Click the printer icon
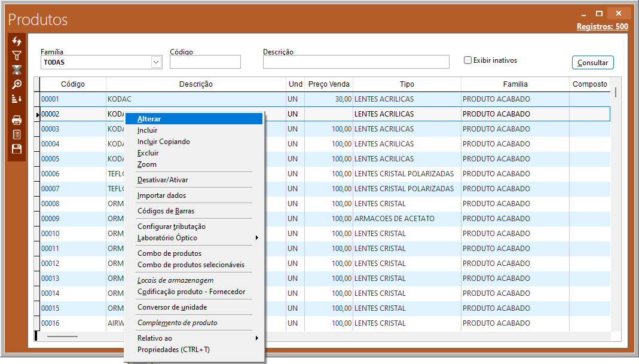The image size is (639, 364). click(x=17, y=120)
